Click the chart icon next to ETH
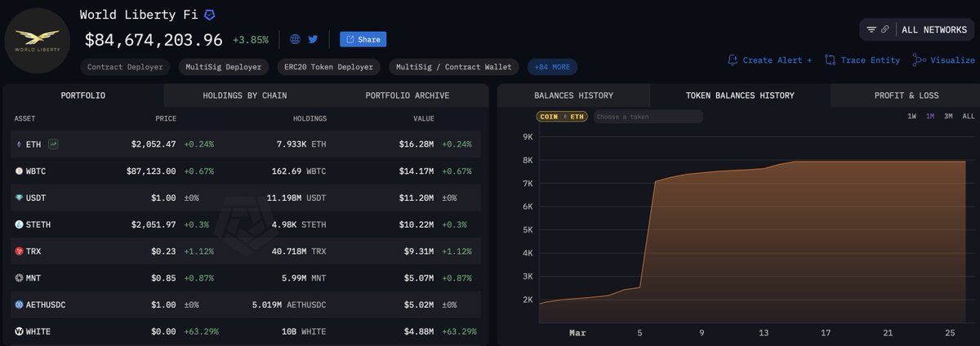The width and height of the screenshot is (980, 346). (53, 144)
